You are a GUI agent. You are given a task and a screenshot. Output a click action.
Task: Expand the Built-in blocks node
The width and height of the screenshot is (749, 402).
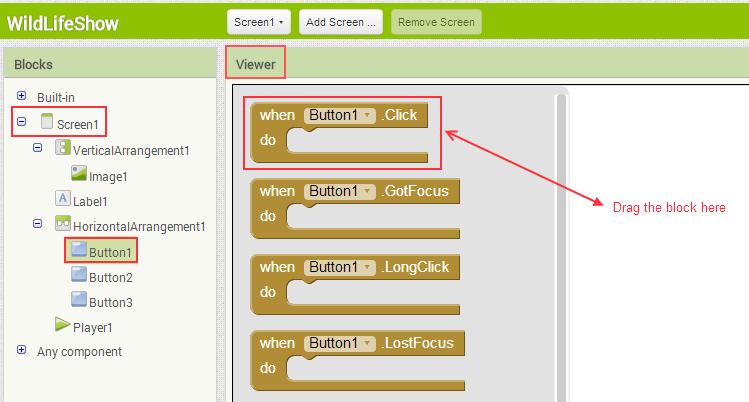pyautogui.click(x=21, y=97)
